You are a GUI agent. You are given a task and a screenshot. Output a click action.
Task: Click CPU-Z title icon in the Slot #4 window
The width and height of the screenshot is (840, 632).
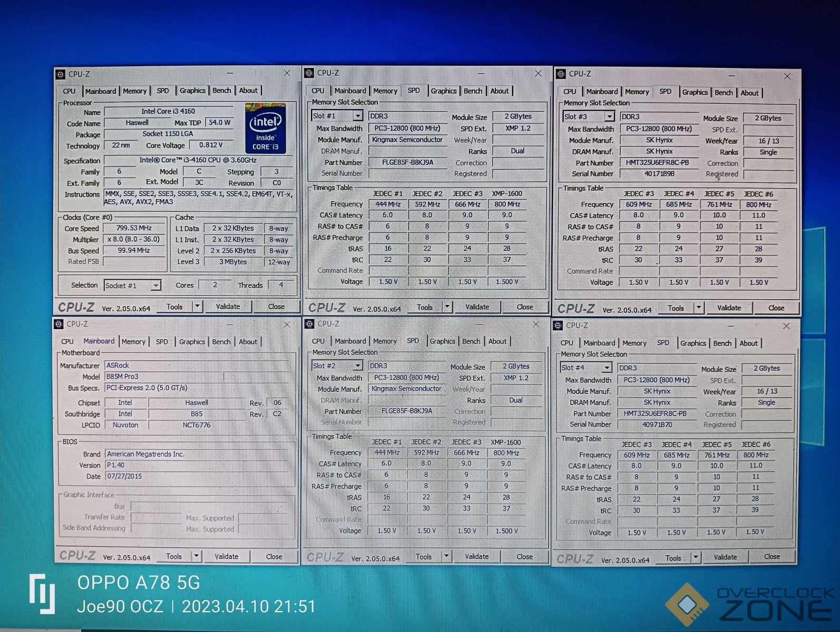point(558,325)
